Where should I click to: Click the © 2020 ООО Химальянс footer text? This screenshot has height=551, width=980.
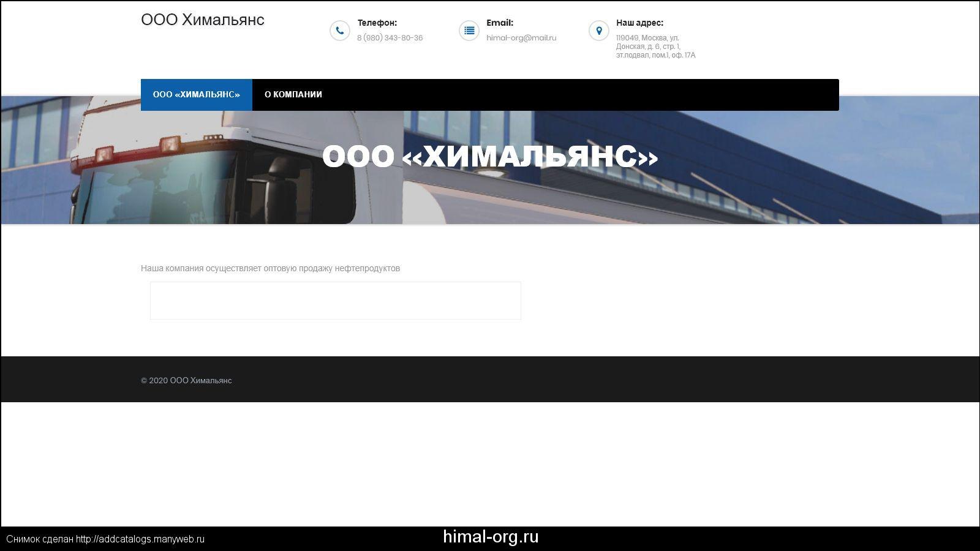186,380
